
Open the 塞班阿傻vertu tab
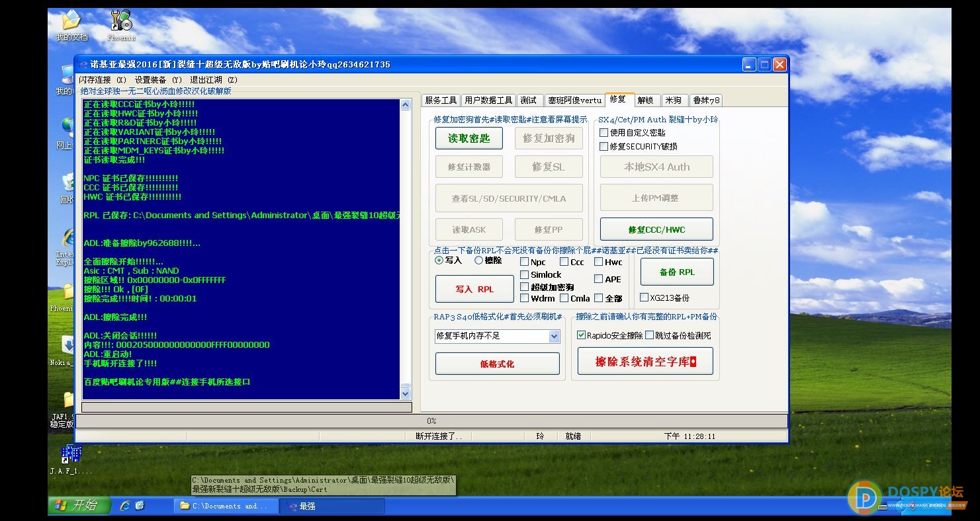click(575, 100)
